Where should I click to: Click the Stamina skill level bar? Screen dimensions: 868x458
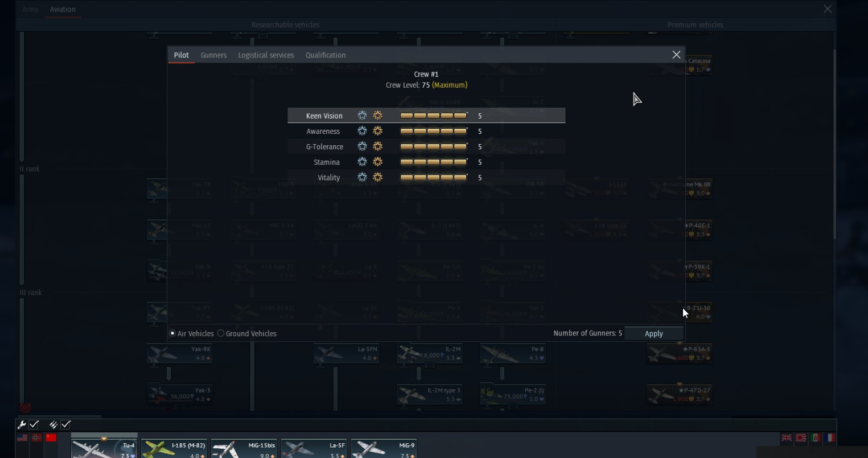(434, 162)
